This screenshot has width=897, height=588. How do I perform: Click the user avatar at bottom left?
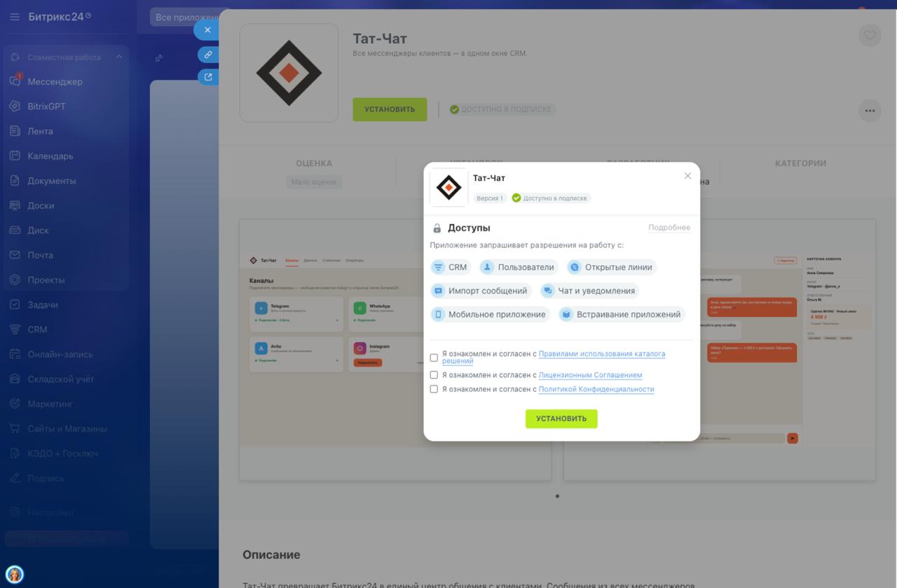point(15,575)
